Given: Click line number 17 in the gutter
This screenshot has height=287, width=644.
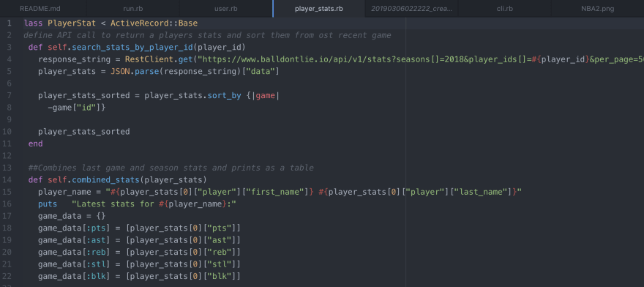Looking at the screenshot, I should click(x=7, y=216).
